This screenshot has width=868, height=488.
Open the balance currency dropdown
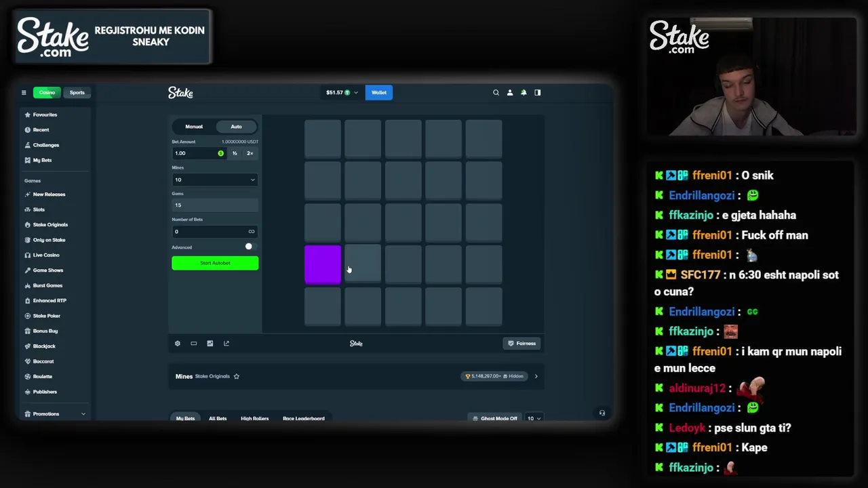pos(342,92)
